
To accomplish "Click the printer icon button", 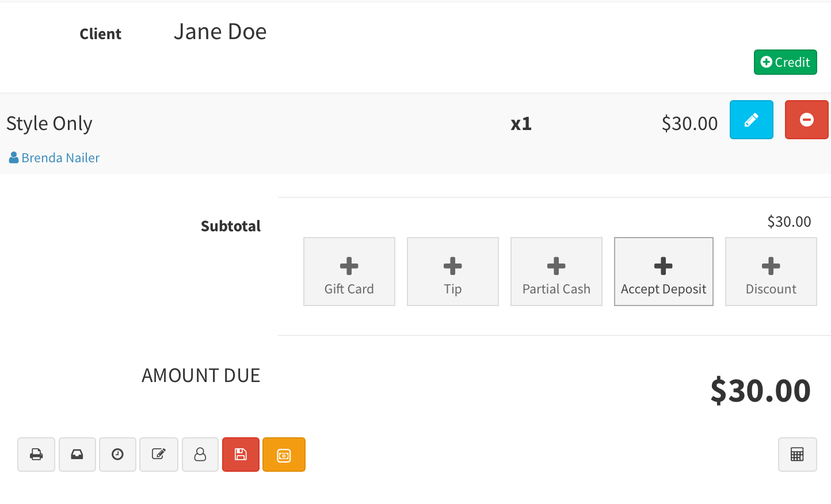I will (36, 455).
